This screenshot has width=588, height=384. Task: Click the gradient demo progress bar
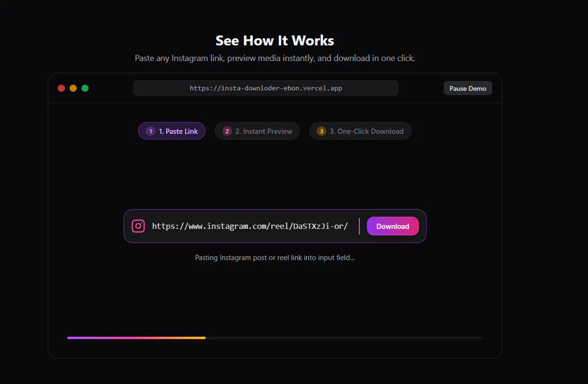pyautogui.click(x=275, y=338)
